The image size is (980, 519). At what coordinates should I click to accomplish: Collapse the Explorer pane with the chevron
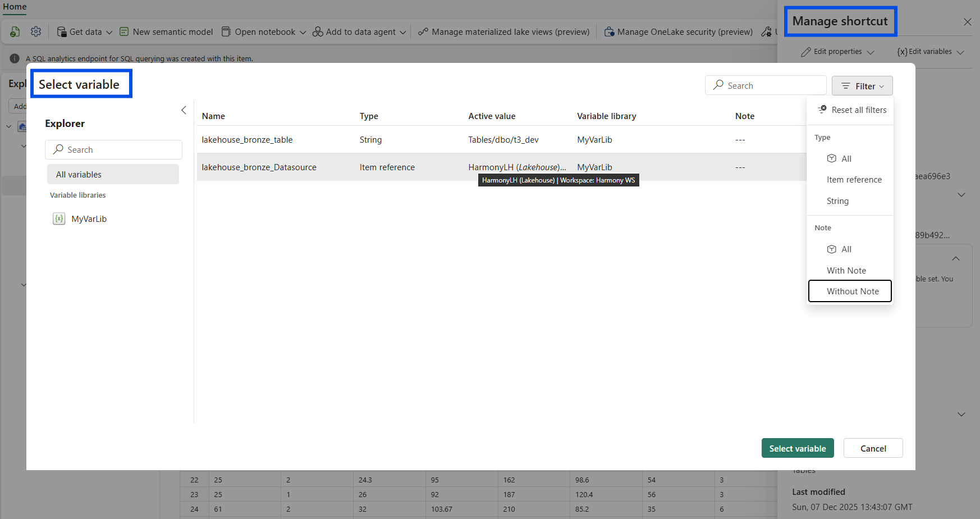click(184, 110)
